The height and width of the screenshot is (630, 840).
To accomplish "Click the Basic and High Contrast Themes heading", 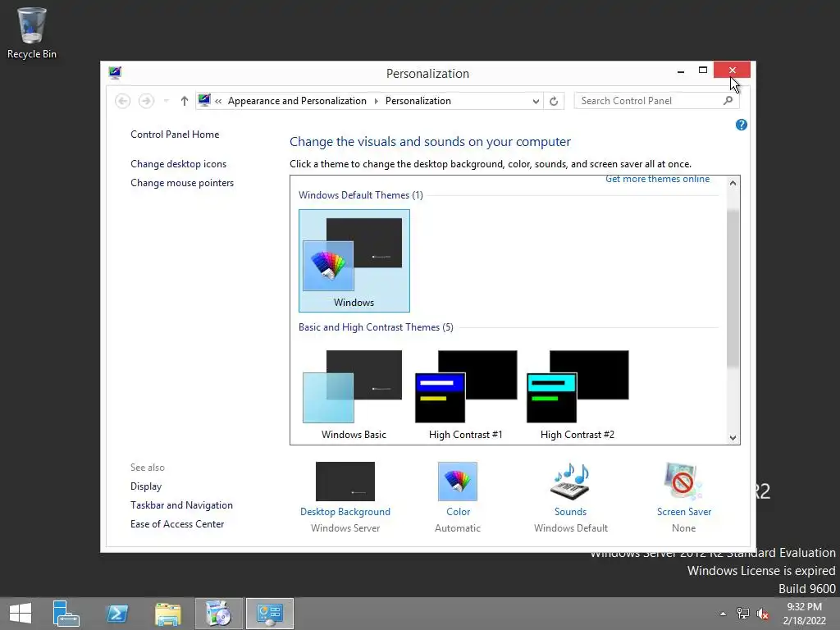I will pyautogui.click(x=376, y=327).
